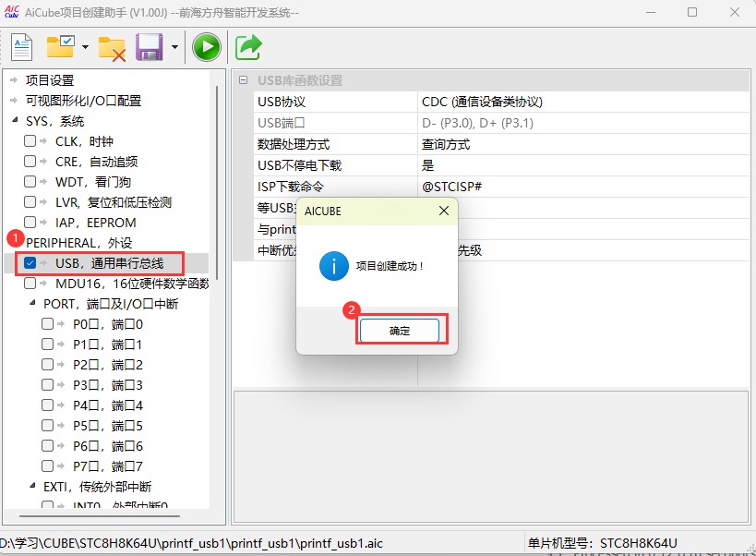Toggle P7口, 端口7 checkbox
Image resolution: width=756 pixels, height=556 pixels.
[x=47, y=465]
